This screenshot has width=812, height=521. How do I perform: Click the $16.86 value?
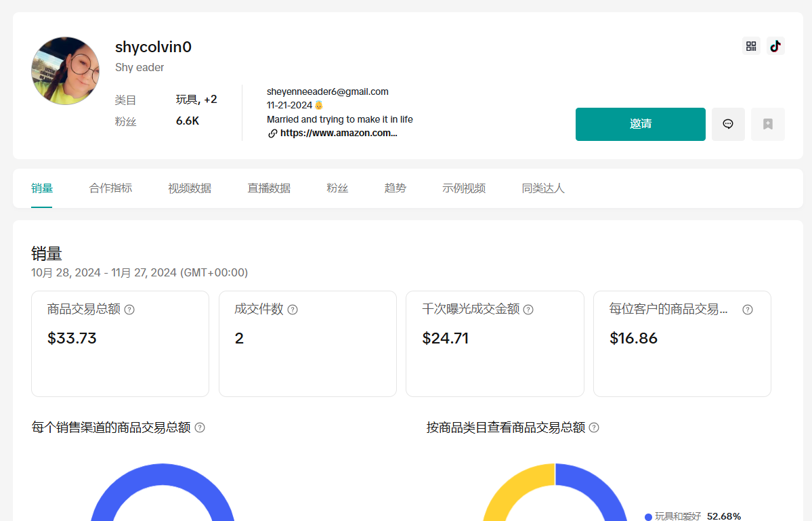tap(633, 339)
